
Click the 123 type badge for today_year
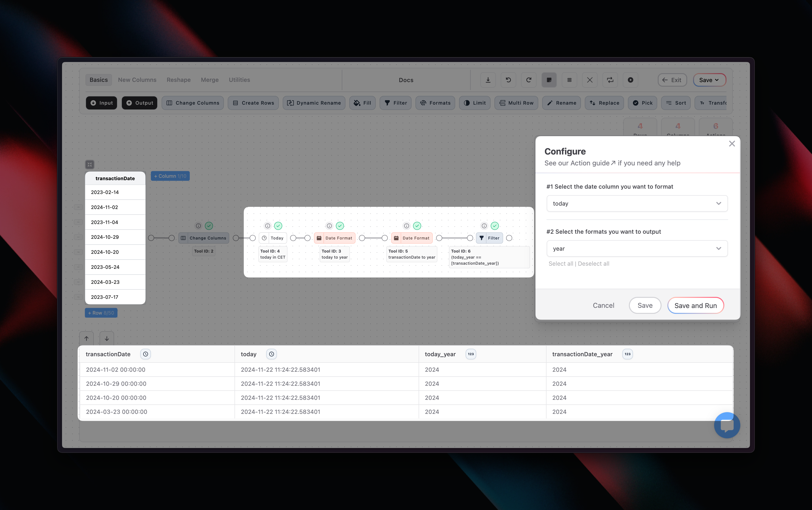point(471,354)
